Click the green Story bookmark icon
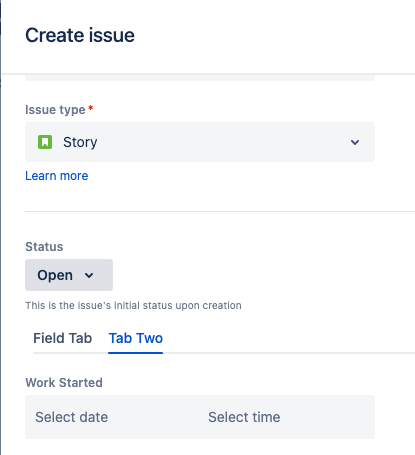 click(45, 142)
